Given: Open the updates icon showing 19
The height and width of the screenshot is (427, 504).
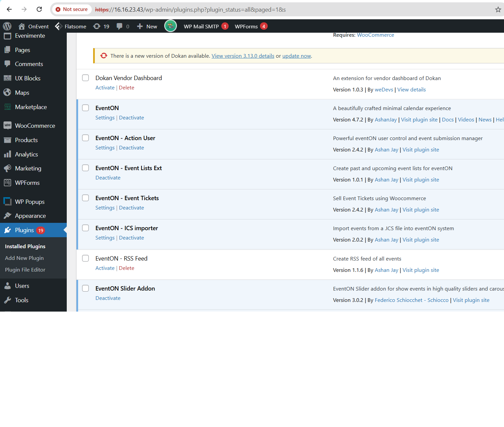Looking at the screenshot, I should point(101,26).
